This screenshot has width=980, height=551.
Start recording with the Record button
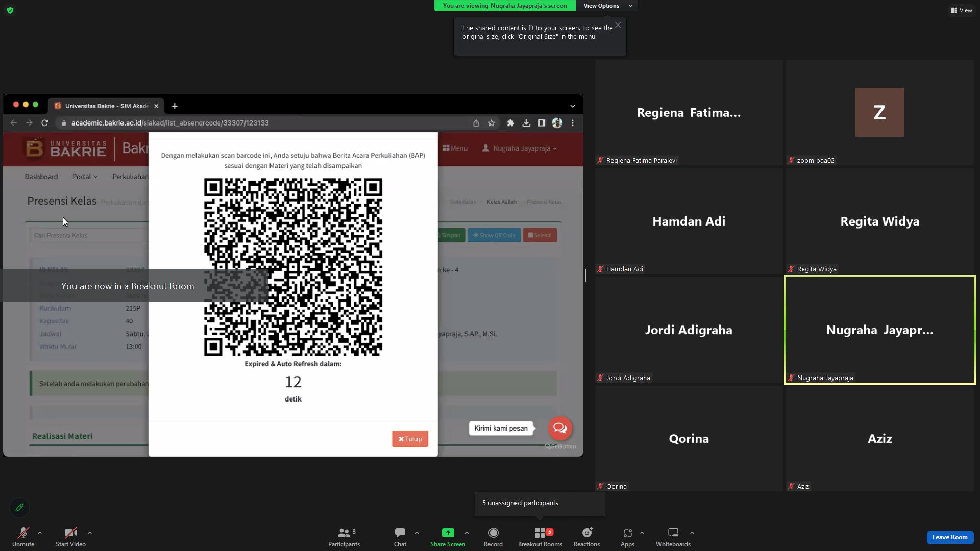(x=493, y=537)
